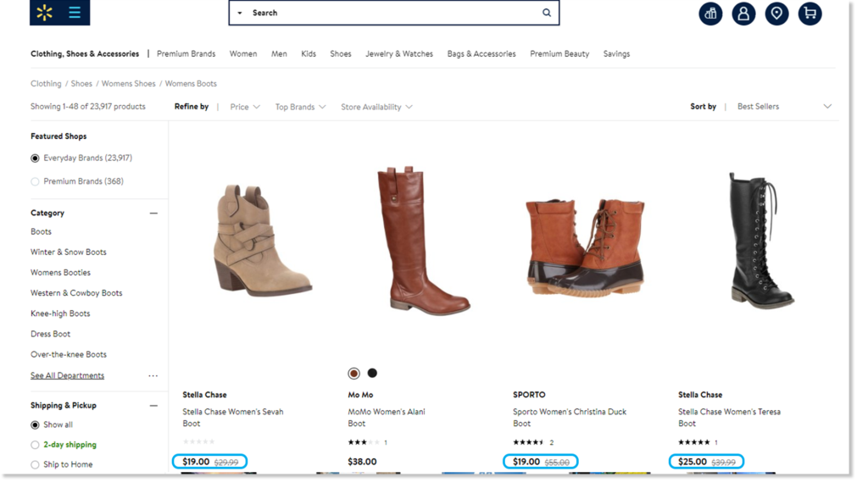Select the brown color swatch for MoMo boot
This screenshot has width=868, height=488.
click(353, 374)
